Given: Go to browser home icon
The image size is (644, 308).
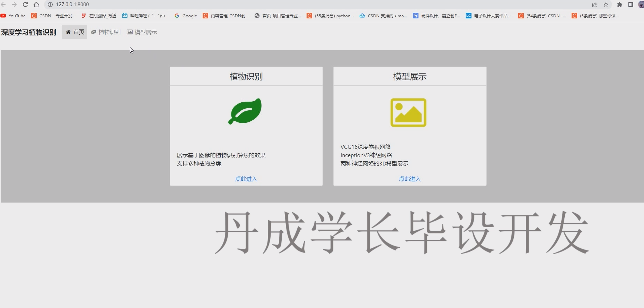Looking at the screenshot, I should pos(36,5).
